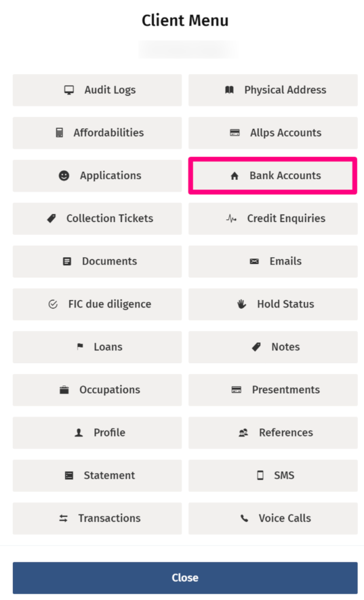
Task: View the client Statement
Action: coord(98,476)
